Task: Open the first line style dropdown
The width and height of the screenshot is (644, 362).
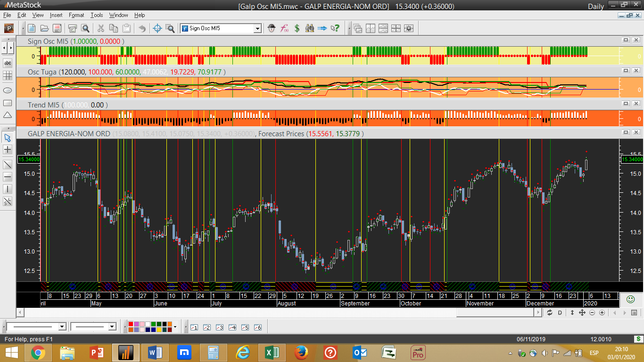Action: [x=62, y=327]
